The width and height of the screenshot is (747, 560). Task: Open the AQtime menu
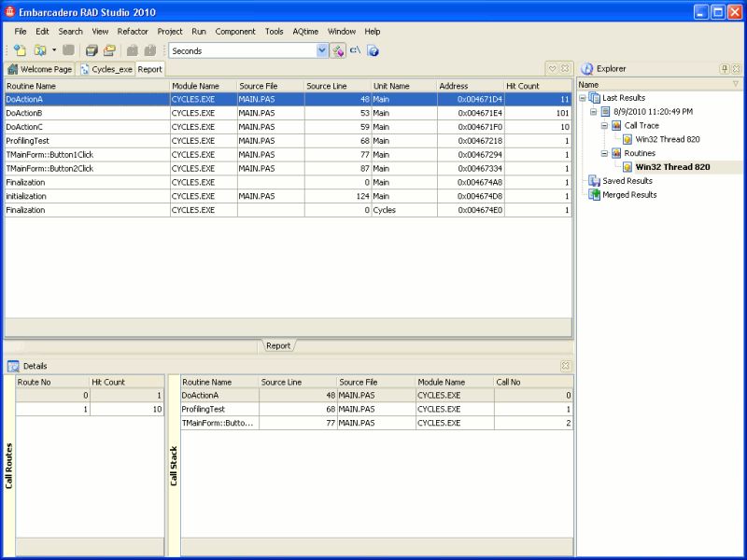click(x=305, y=31)
